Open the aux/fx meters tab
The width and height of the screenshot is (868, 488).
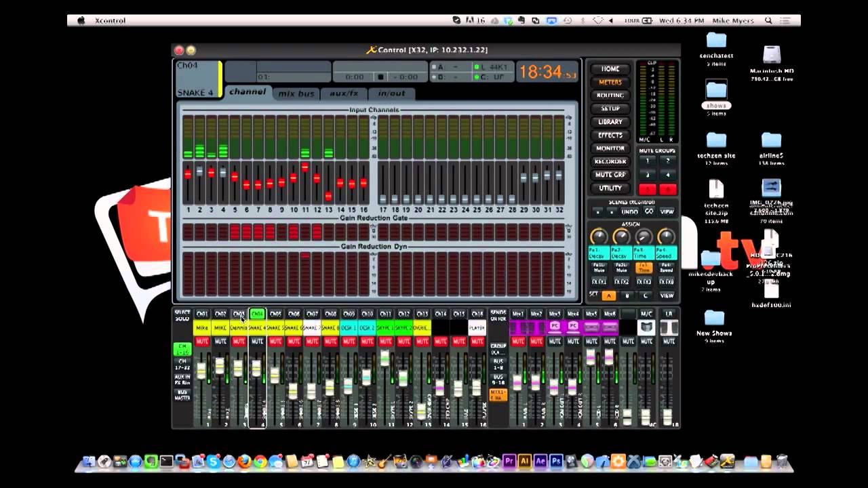[x=344, y=94]
